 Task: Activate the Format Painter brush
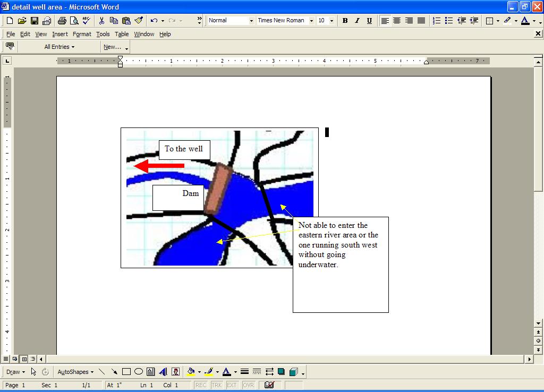pos(139,21)
